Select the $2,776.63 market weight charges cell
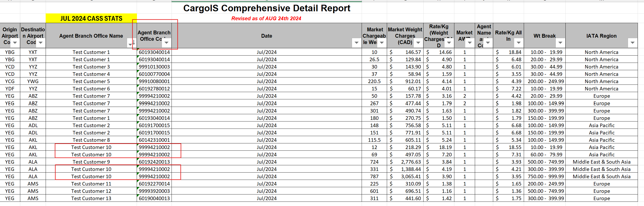The image size is (644, 206). 405,162
